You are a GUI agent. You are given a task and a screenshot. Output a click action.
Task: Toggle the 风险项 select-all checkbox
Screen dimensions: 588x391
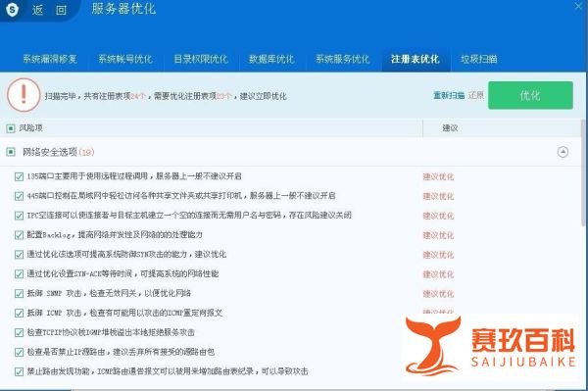click(x=11, y=128)
